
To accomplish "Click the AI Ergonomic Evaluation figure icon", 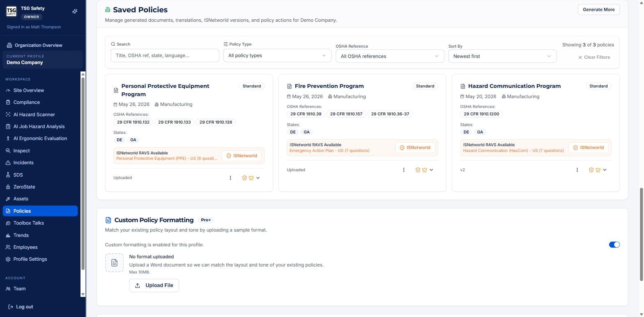I will click(8, 138).
